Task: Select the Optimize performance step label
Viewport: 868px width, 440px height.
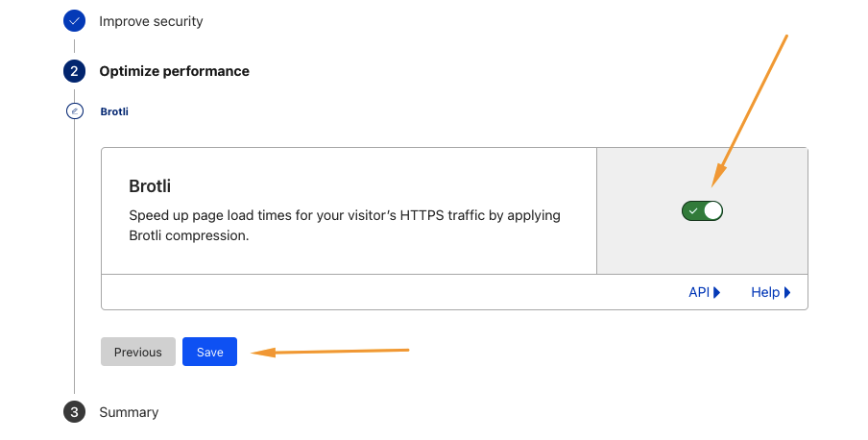Action: [x=174, y=71]
